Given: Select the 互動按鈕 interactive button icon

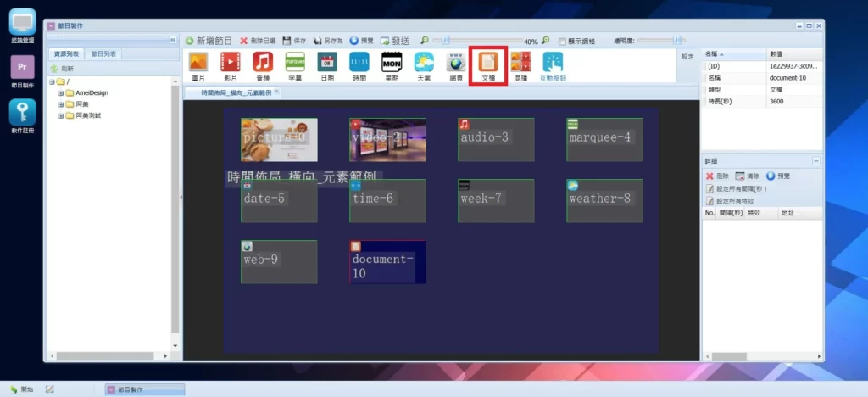Looking at the screenshot, I should pyautogui.click(x=553, y=64).
